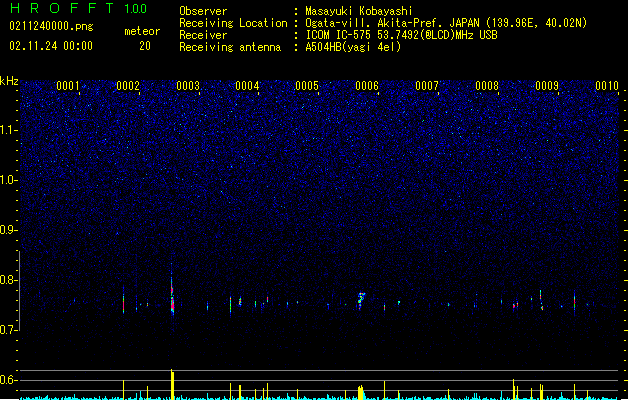Click the Observer label

203,11
